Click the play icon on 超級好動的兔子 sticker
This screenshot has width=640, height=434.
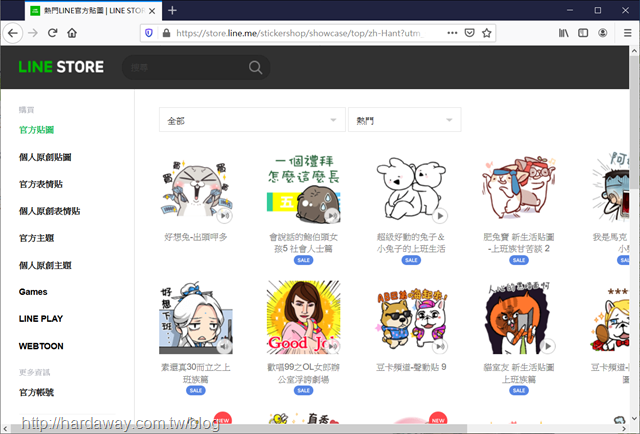[440, 216]
